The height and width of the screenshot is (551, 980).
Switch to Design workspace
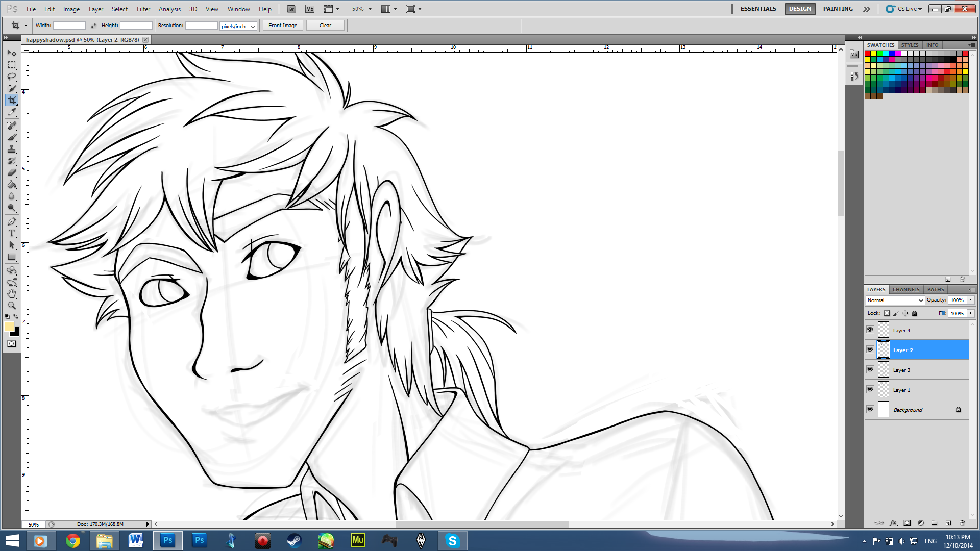coord(800,9)
